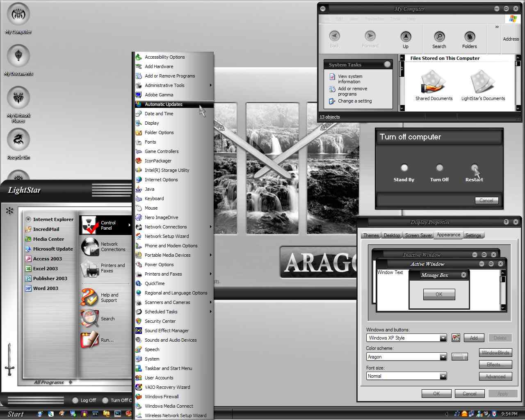525x420 pixels.
Task: Select Automatic Updates menu entry
Action: pos(174,104)
